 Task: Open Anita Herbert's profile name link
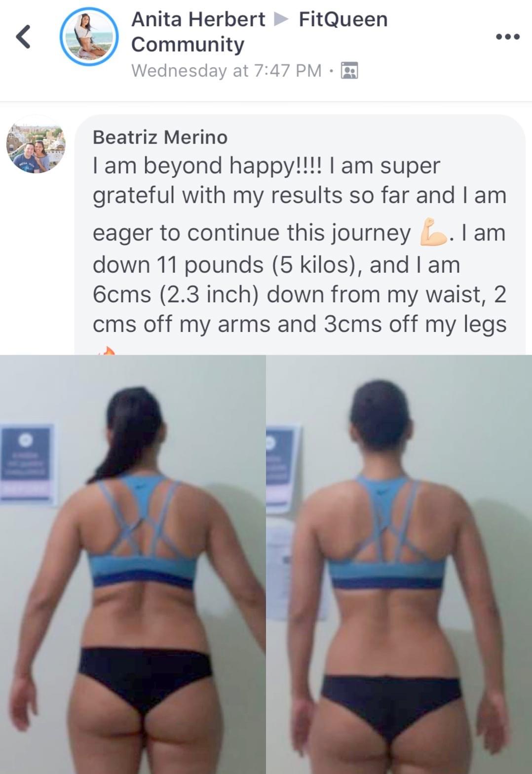point(198,19)
